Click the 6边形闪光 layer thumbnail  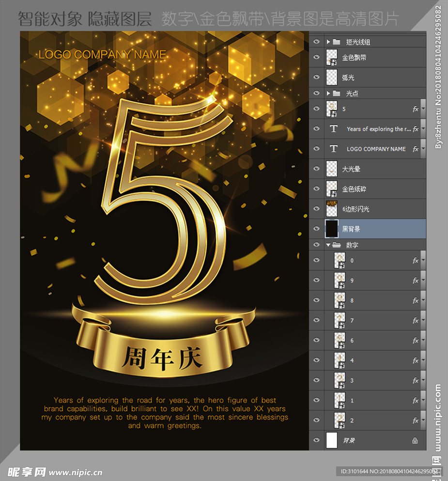pos(332,209)
